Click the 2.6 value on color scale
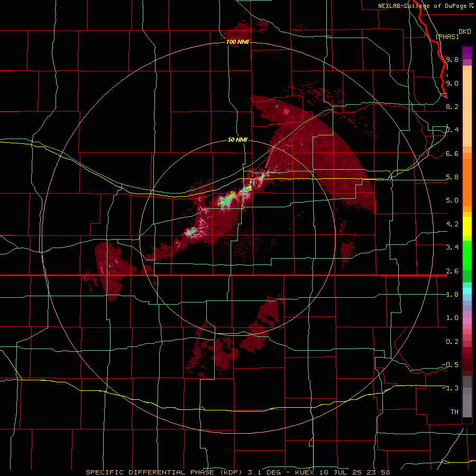This screenshot has width=476, height=476. click(x=452, y=271)
